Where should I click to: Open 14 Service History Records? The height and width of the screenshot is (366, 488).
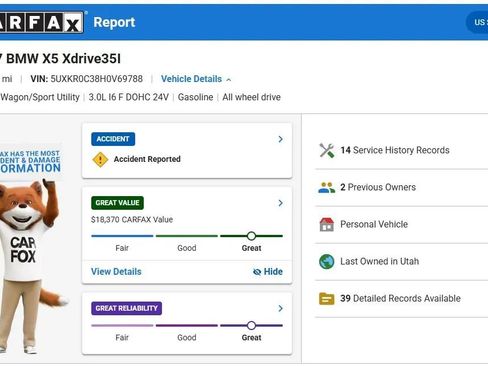(401, 150)
